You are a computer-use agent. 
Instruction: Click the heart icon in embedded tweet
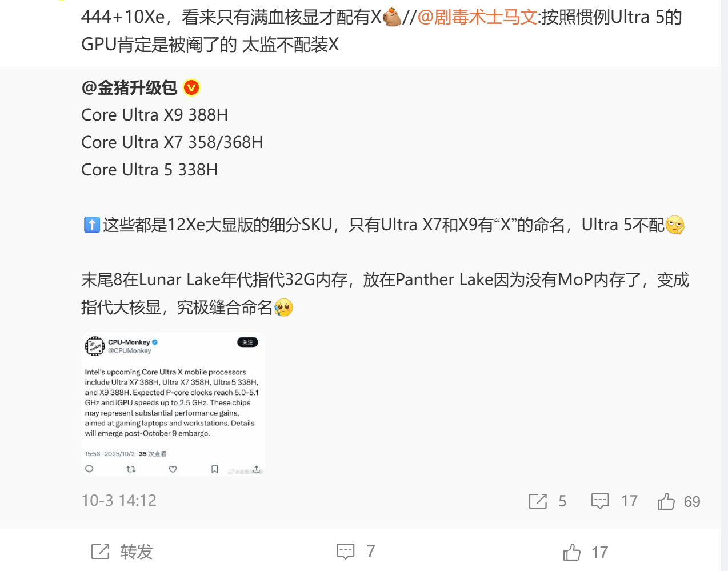tap(173, 469)
